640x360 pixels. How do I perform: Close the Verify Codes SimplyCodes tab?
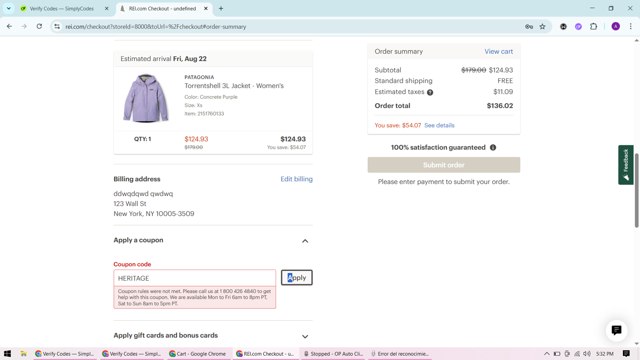[x=107, y=9]
